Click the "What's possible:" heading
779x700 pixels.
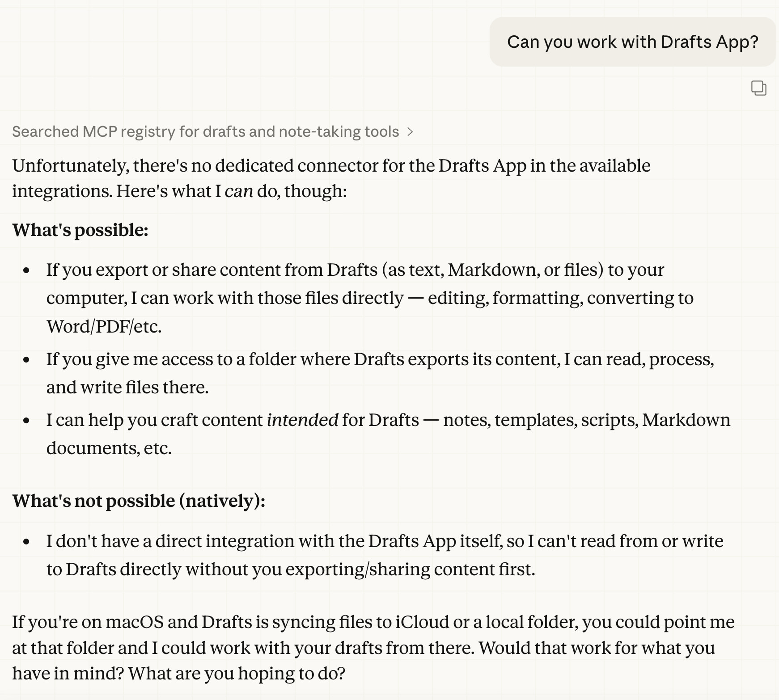pyautogui.click(x=80, y=230)
